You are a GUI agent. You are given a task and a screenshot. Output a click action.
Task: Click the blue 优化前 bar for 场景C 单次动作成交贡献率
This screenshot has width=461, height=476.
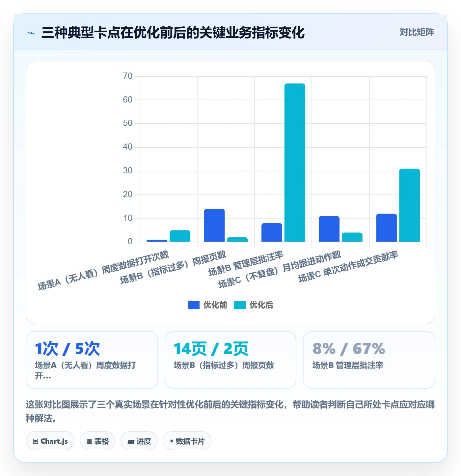pos(387,227)
